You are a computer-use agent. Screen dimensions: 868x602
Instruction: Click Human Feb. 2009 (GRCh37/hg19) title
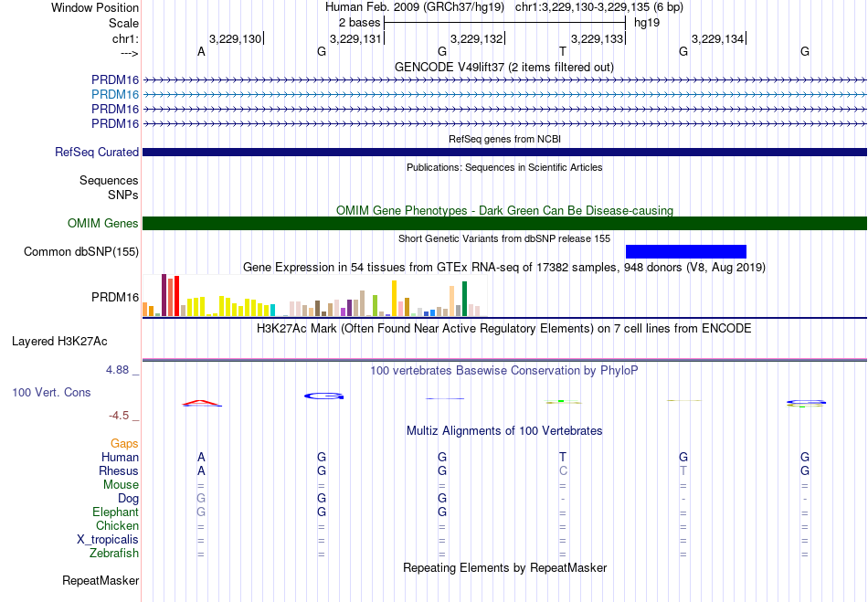pos(415,7)
